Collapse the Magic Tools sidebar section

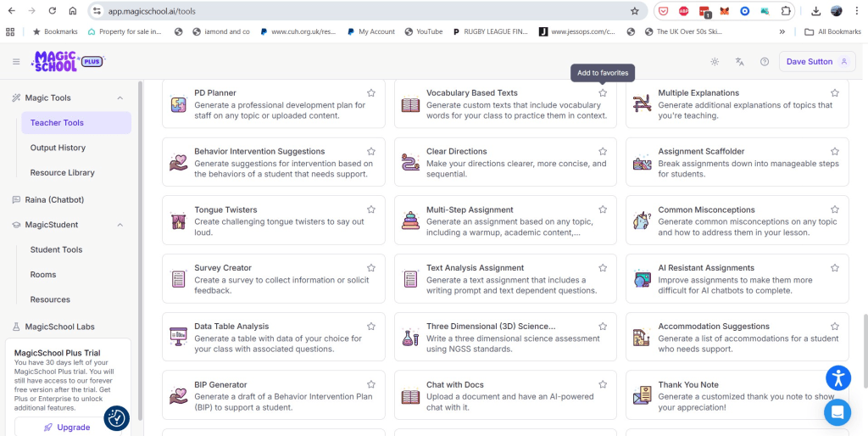(x=120, y=98)
